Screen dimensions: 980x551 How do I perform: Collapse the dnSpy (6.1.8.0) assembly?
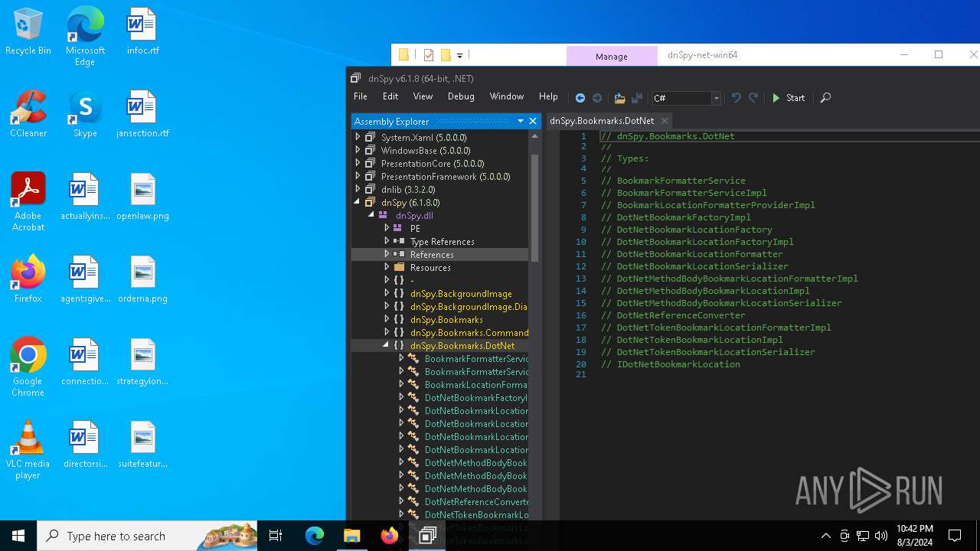point(358,203)
